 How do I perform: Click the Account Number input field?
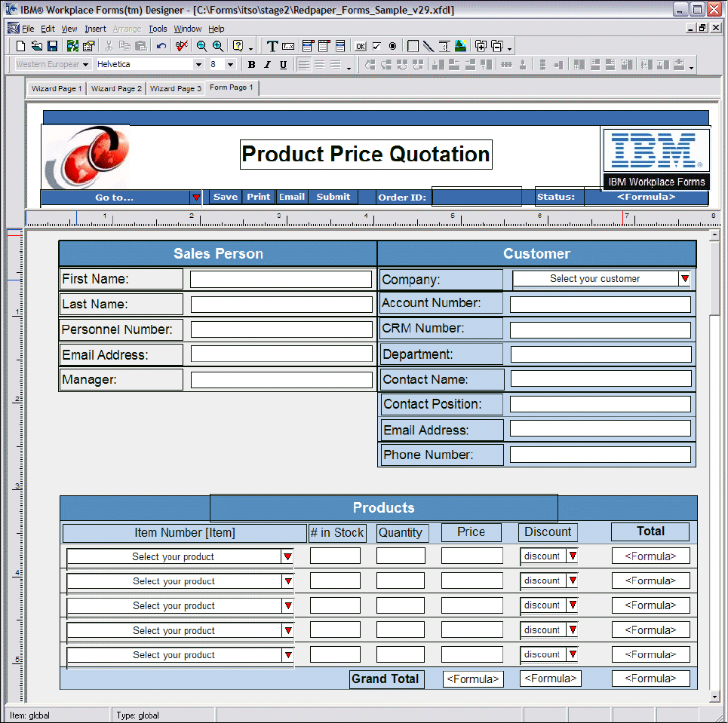tap(600, 305)
